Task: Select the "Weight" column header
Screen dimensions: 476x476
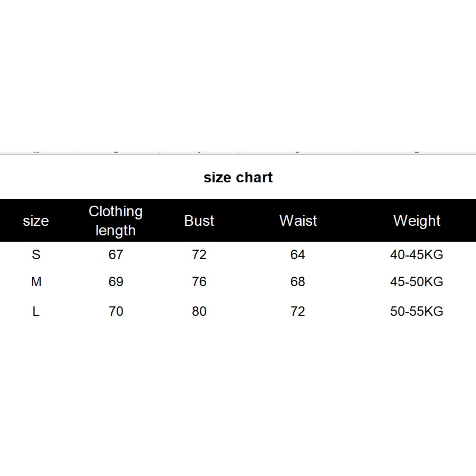Action: click(x=417, y=221)
